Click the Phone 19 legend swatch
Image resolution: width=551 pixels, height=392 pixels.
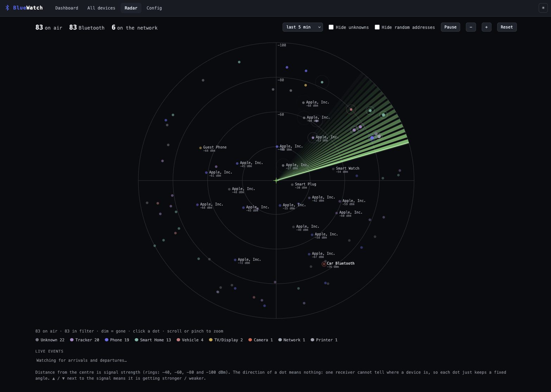(107, 340)
